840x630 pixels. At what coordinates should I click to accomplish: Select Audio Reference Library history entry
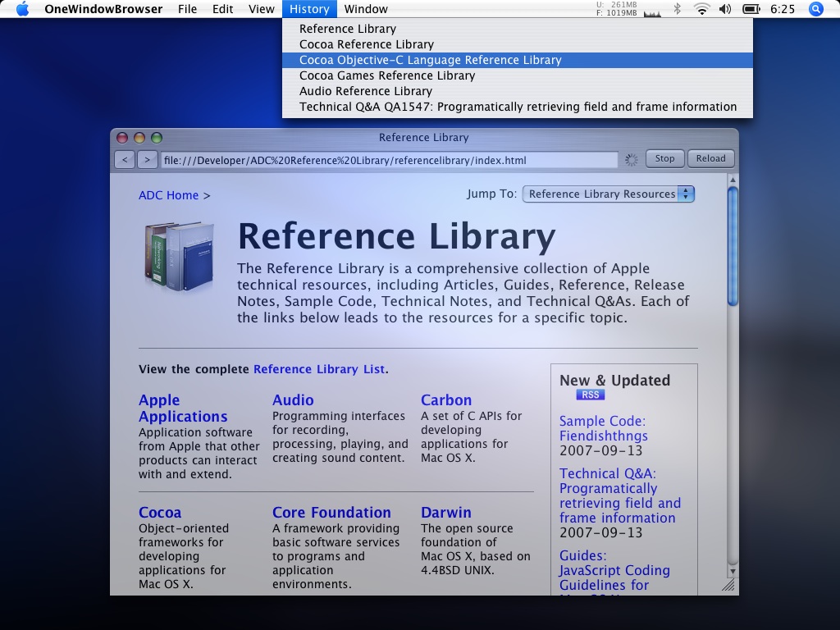518,91
